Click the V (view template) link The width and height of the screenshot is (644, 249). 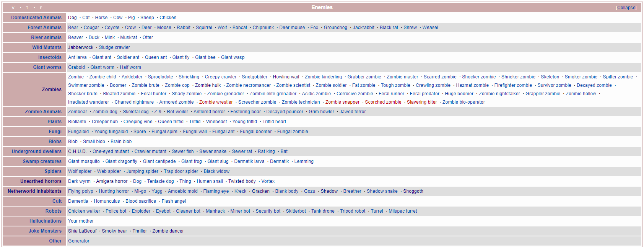[13, 8]
